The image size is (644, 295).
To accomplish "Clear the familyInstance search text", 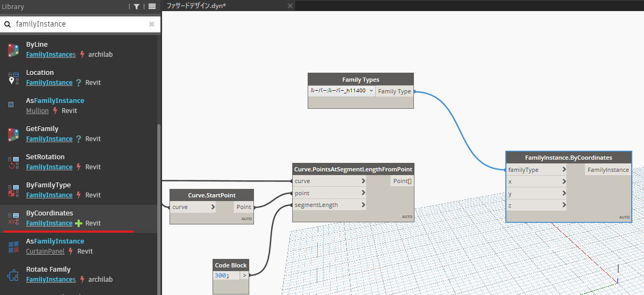I will (x=151, y=24).
